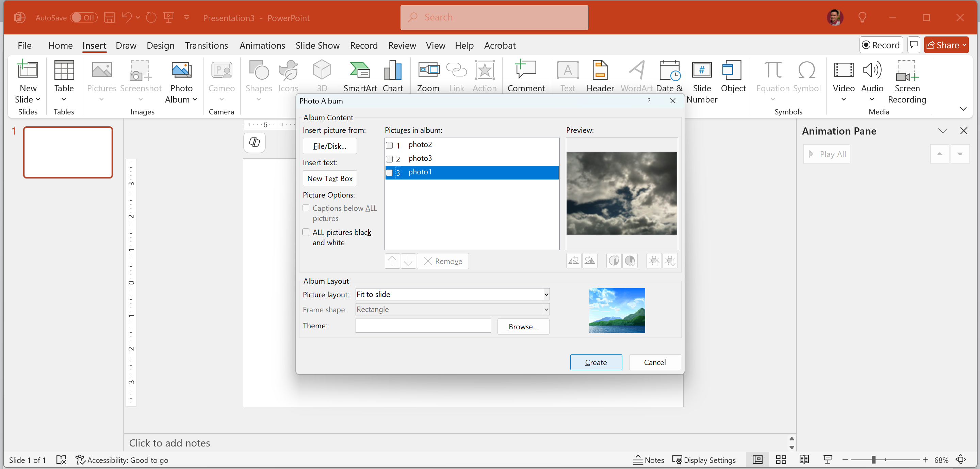This screenshot has width=980, height=469.
Task: Switch to Slide Sorter view in status bar
Action: [x=781, y=460]
